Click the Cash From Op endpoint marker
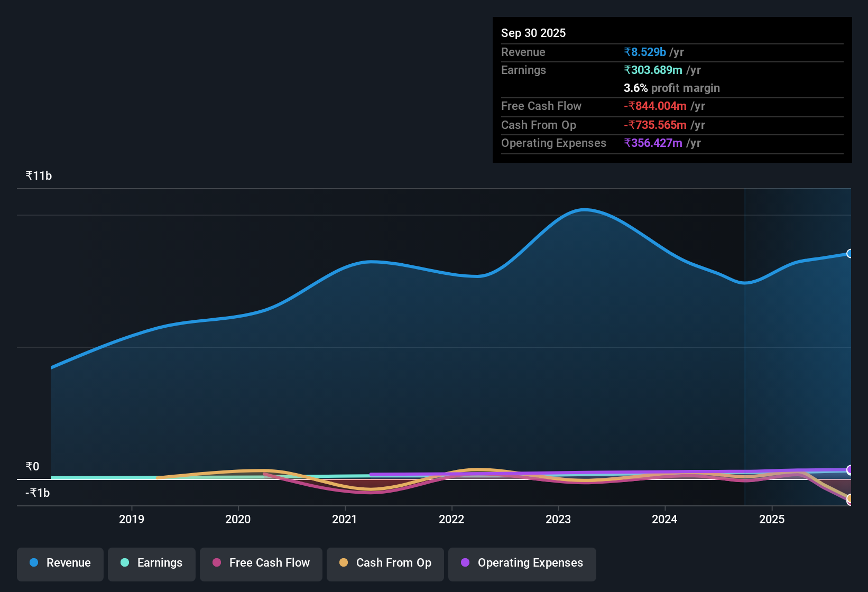Screen dimensions: 868x592 (x=849, y=497)
